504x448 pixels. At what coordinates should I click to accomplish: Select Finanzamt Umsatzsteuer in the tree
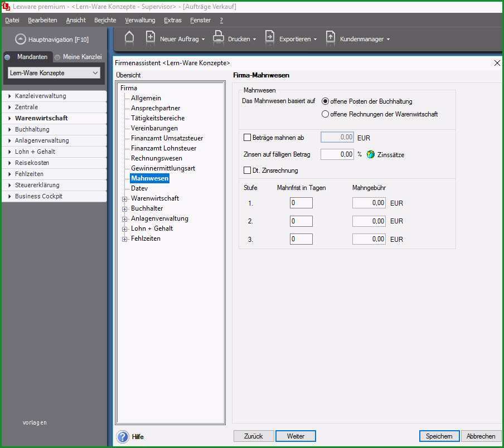pos(167,138)
